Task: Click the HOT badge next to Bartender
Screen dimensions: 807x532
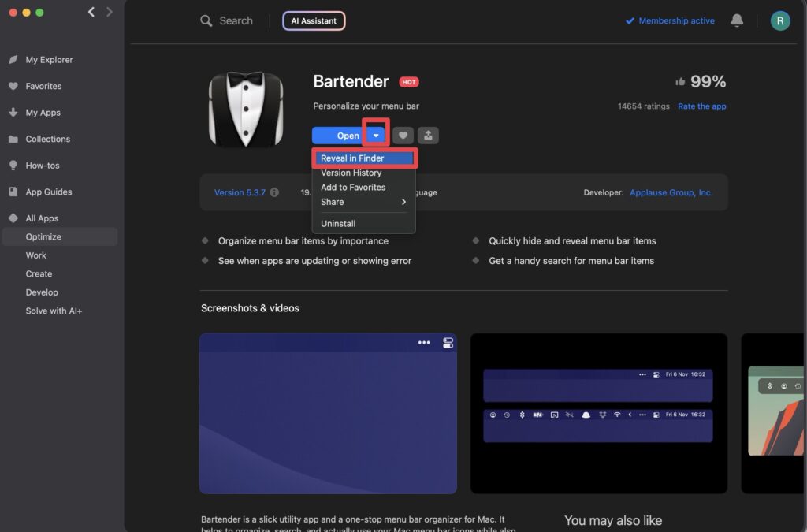Action: pyautogui.click(x=409, y=82)
